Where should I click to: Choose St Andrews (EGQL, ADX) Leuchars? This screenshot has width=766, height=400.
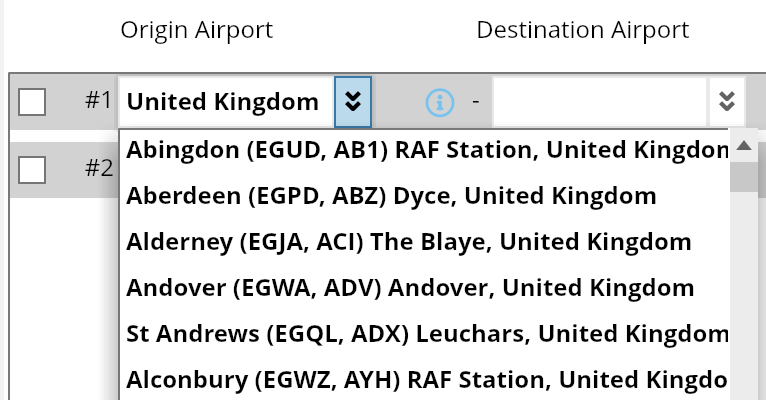click(x=425, y=335)
